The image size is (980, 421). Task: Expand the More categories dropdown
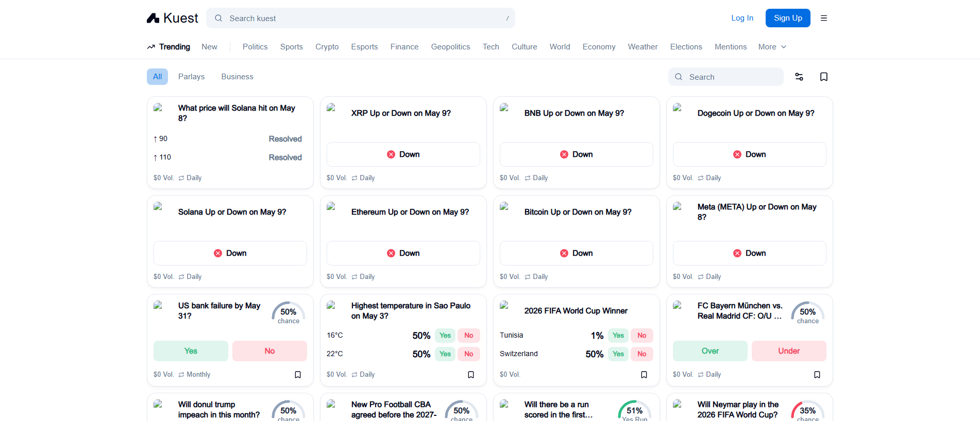(x=772, y=47)
